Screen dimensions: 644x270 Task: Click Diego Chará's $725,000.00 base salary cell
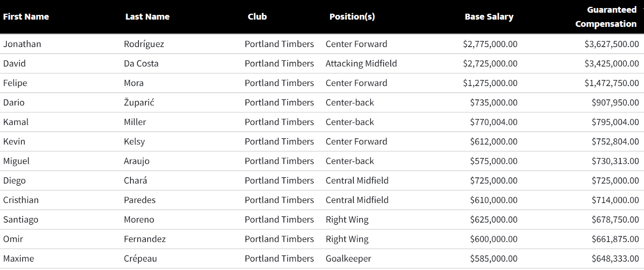tap(493, 181)
